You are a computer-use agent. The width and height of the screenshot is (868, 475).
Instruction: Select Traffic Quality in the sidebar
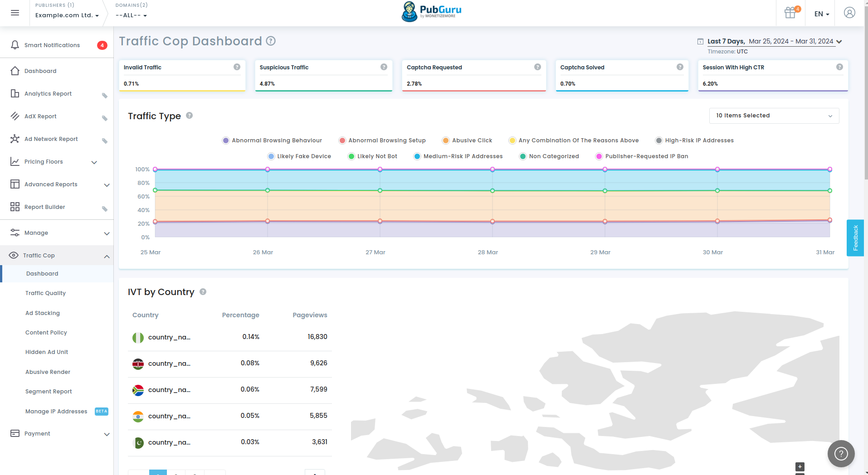(45, 293)
